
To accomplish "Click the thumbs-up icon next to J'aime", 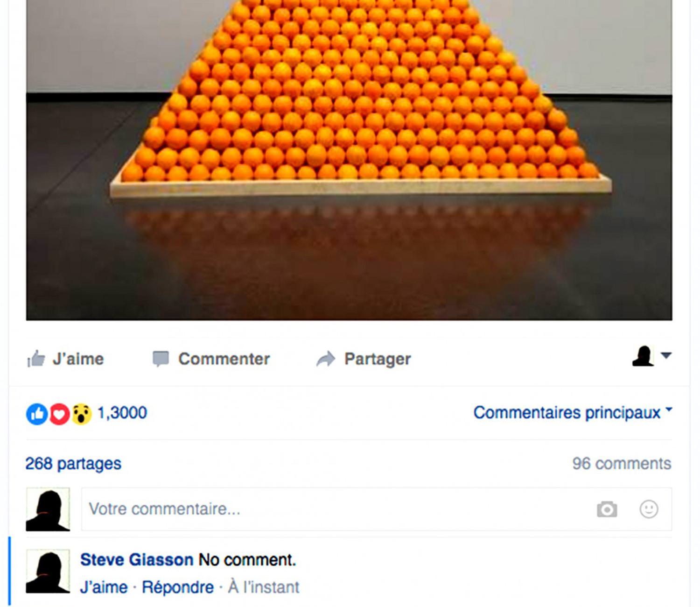I will 36,359.
